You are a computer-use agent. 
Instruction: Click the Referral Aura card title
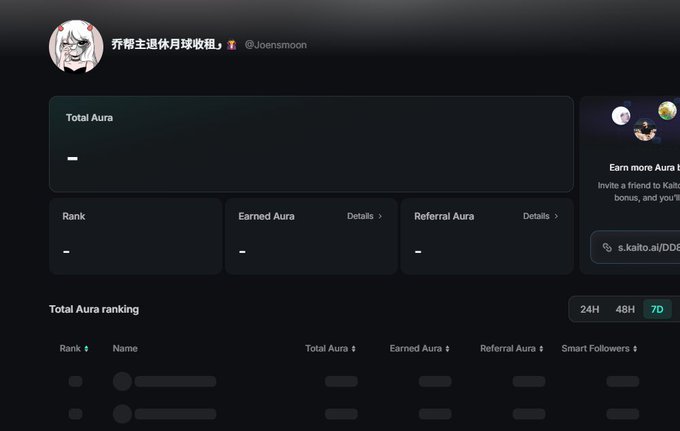tap(444, 216)
